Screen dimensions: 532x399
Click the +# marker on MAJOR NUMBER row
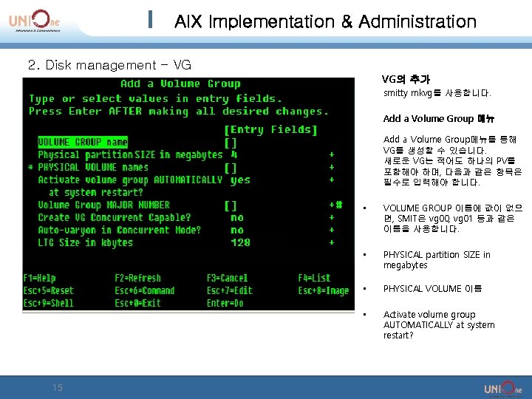coord(335,205)
